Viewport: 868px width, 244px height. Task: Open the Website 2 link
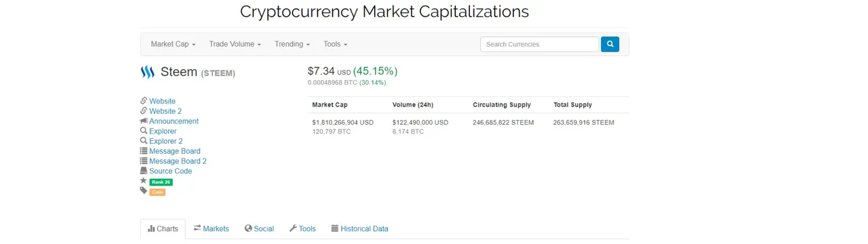tap(165, 111)
